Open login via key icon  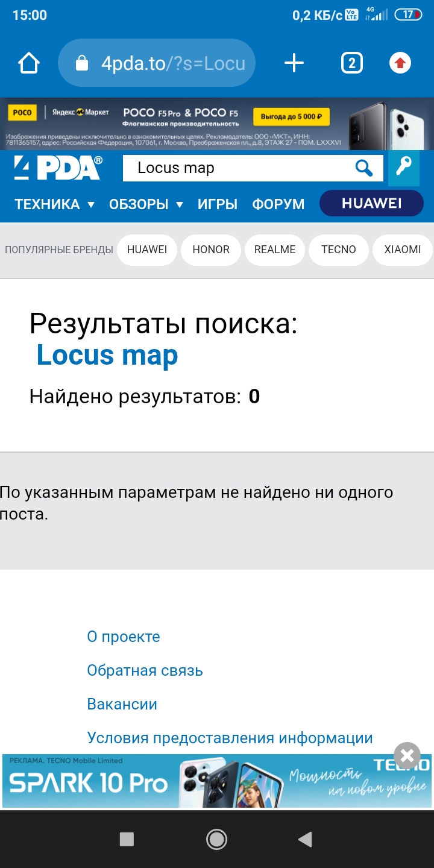[404, 168]
